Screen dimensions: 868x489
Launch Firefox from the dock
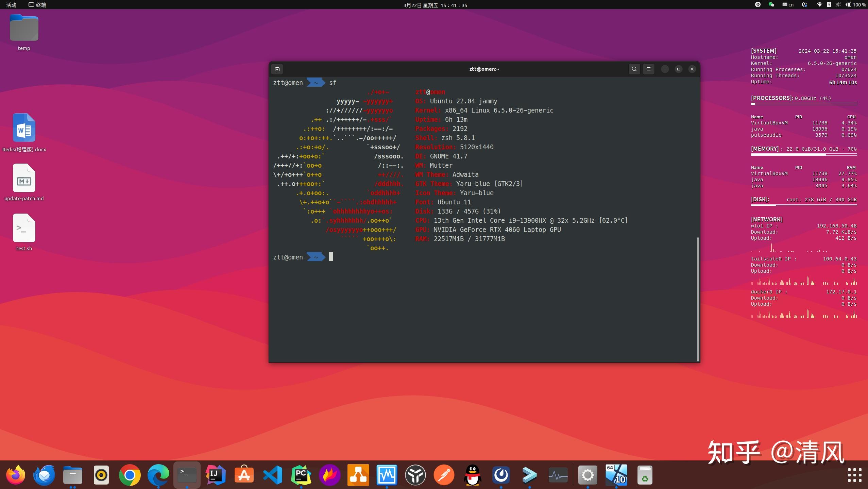coord(16,475)
